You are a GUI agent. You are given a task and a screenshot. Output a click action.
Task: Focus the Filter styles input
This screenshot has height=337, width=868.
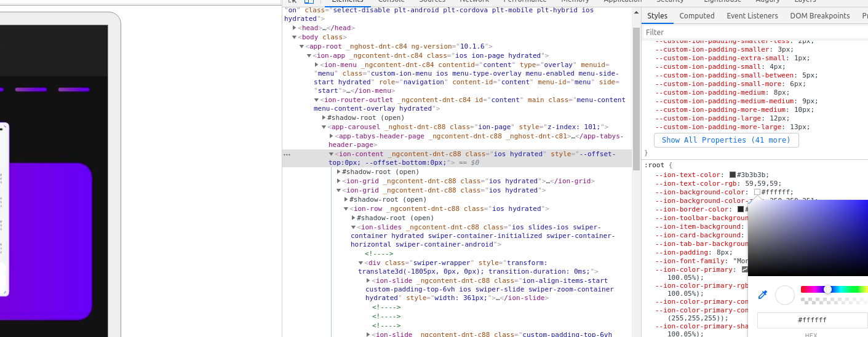pos(755,32)
